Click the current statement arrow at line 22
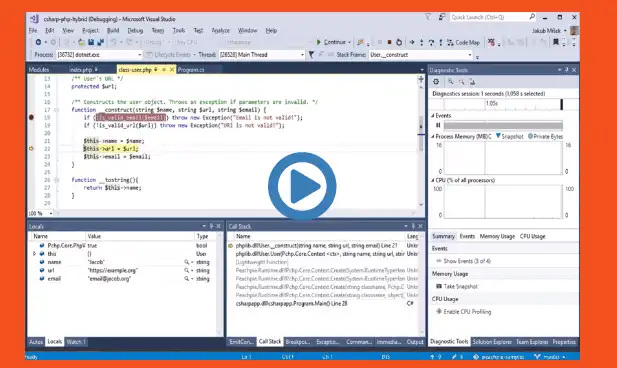 [31, 149]
